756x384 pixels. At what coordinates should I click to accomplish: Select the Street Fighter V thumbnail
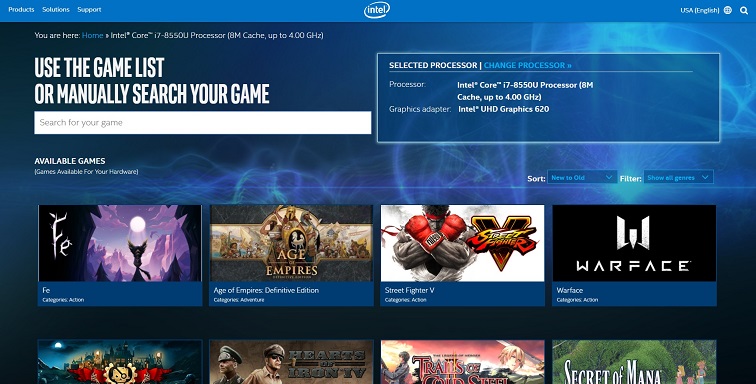(x=462, y=243)
